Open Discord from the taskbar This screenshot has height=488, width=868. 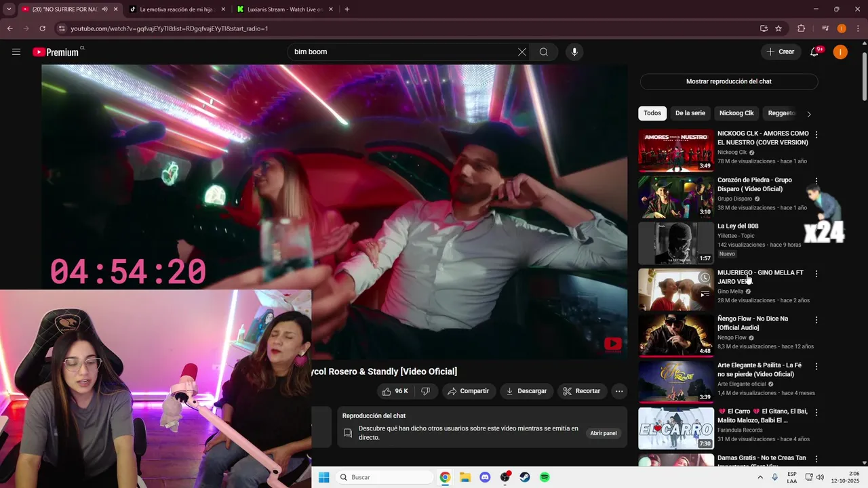485,477
